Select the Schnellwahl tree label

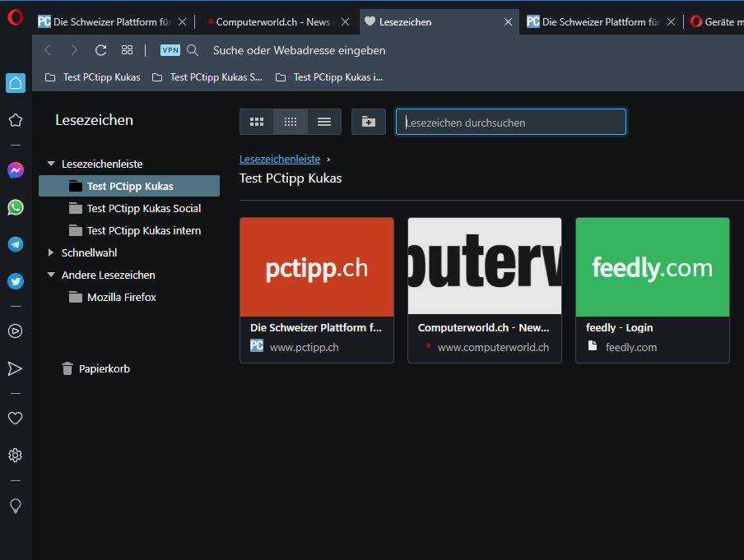coord(89,252)
